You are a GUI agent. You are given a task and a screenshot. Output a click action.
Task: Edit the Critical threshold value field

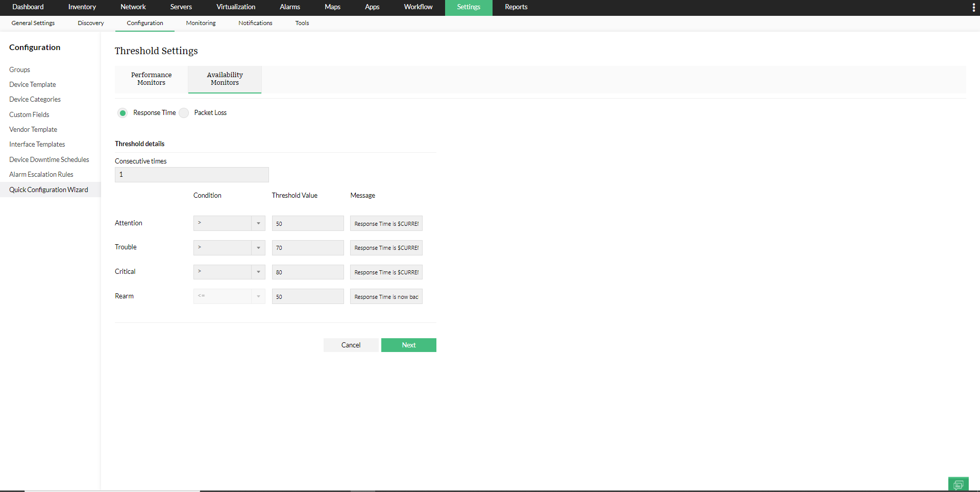tap(308, 272)
